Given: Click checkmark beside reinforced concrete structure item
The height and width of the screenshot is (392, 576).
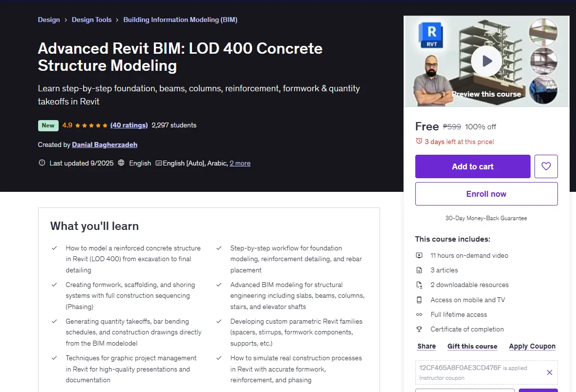Looking at the screenshot, I should click(x=54, y=248).
